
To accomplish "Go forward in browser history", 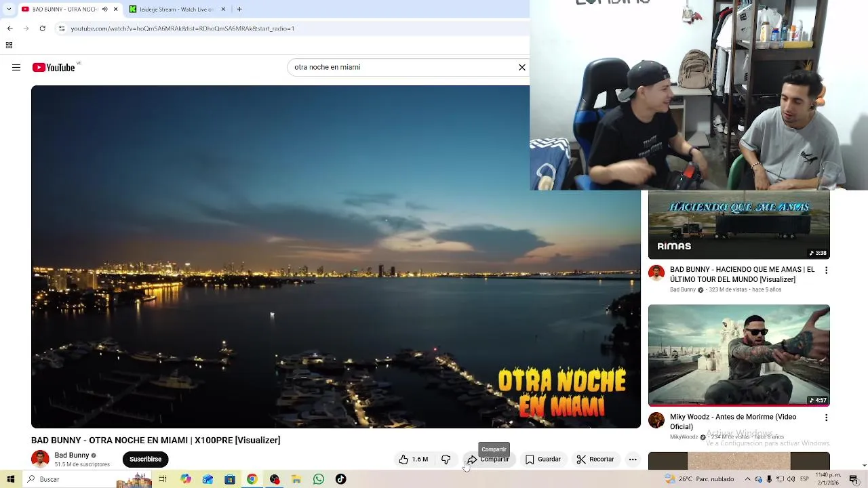I will (x=26, y=28).
